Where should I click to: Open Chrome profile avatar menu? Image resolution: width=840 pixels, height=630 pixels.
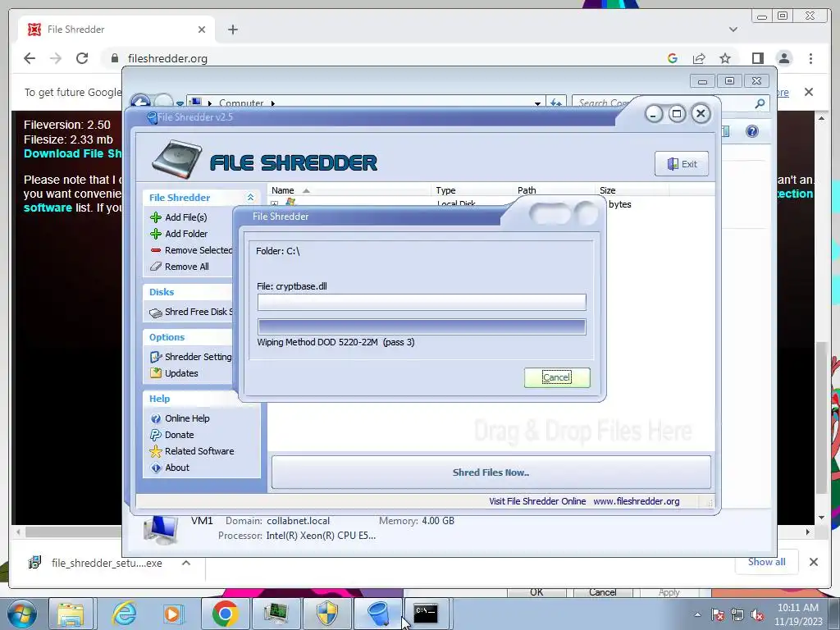point(783,58)
